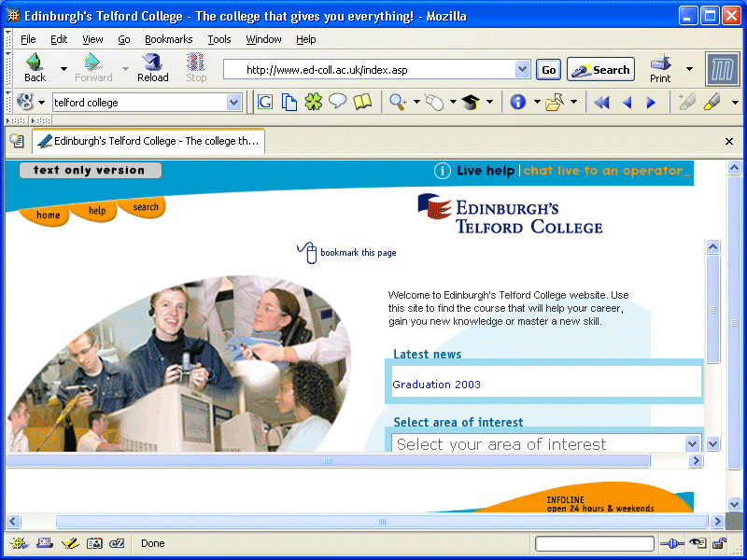
Task: Click the green clover lucky icon
Action: [x=313, y=102]
